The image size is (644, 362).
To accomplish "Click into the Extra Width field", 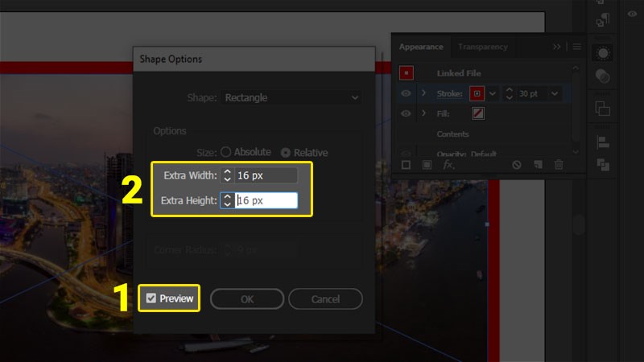I will (x=266, y=175).
